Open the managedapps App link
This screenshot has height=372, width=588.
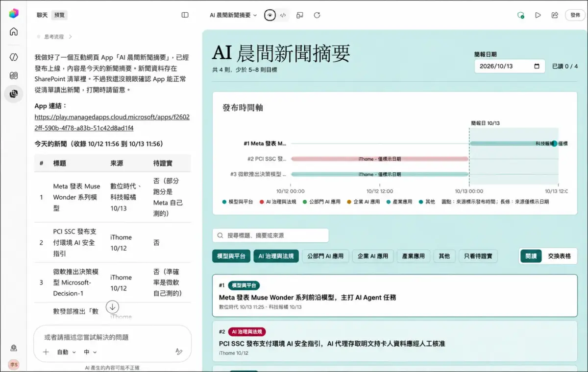pyautogui.click(x=112, y=122)
